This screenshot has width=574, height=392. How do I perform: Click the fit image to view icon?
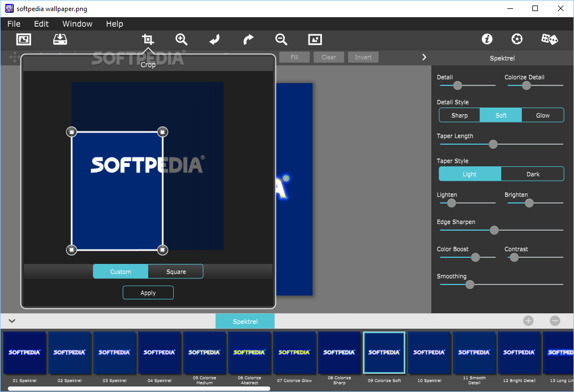point(315,39)
